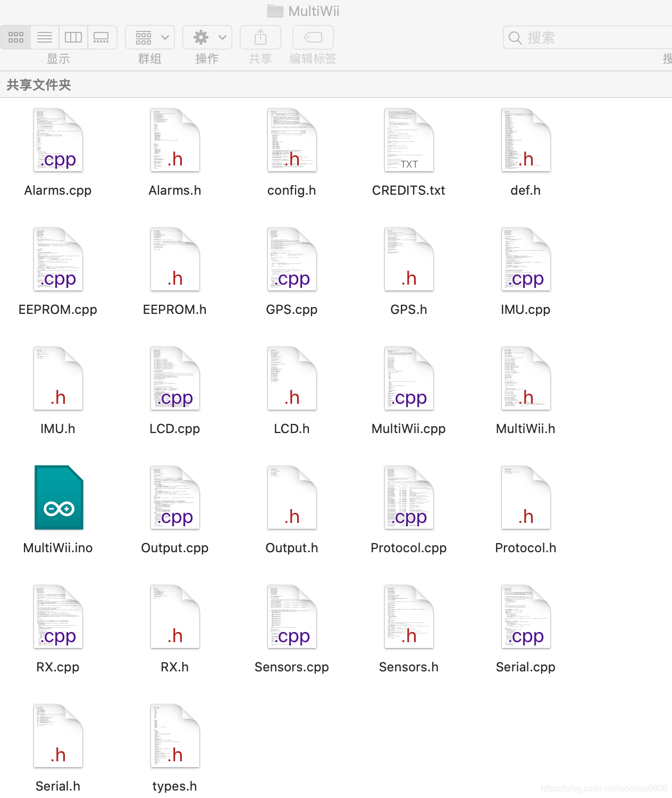Select the Sensors.cpp file icon

[292, 617]
